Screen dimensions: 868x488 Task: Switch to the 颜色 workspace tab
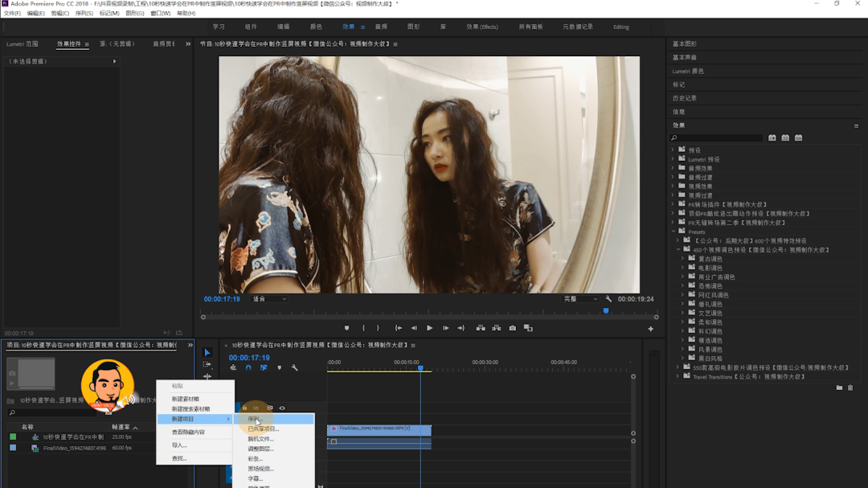(x=316, y=27)
